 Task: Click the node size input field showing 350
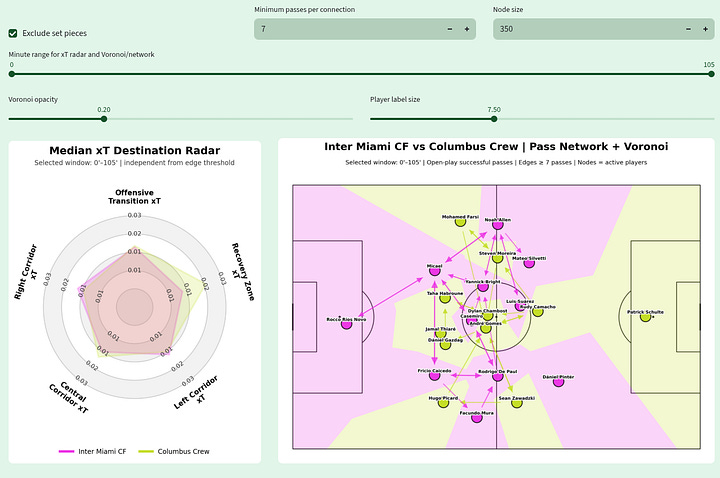point(586,29)
